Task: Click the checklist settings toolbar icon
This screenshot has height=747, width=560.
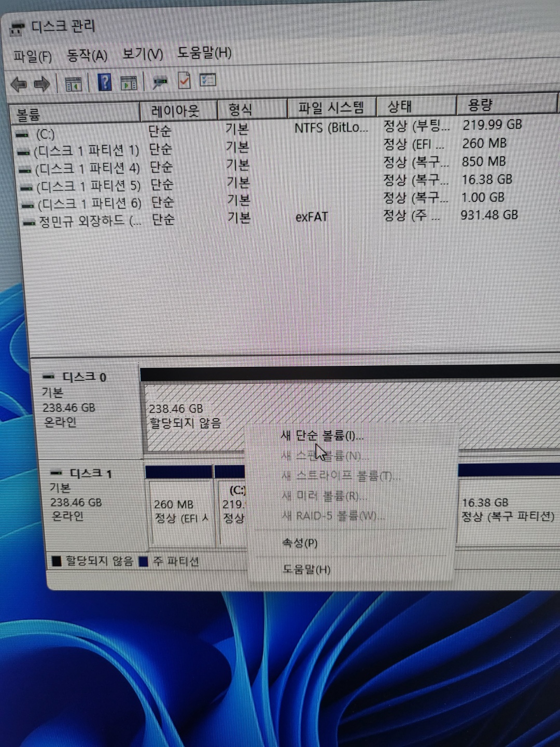Action: 207,80
